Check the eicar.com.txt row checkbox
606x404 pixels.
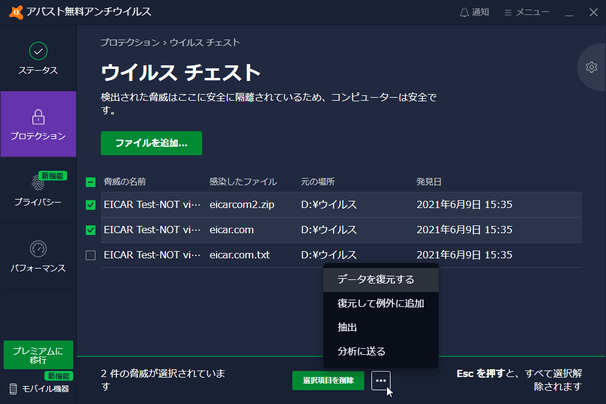[x=90, y=255]
